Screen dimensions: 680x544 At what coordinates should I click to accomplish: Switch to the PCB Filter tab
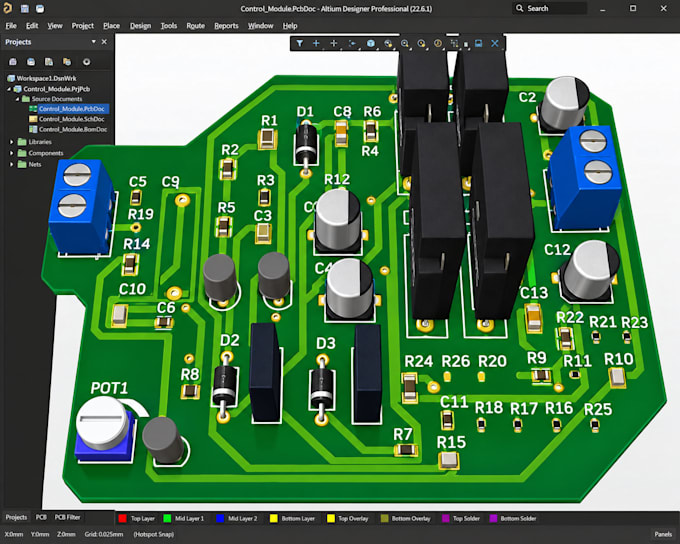pyautogui.click(x=67, y=517)
